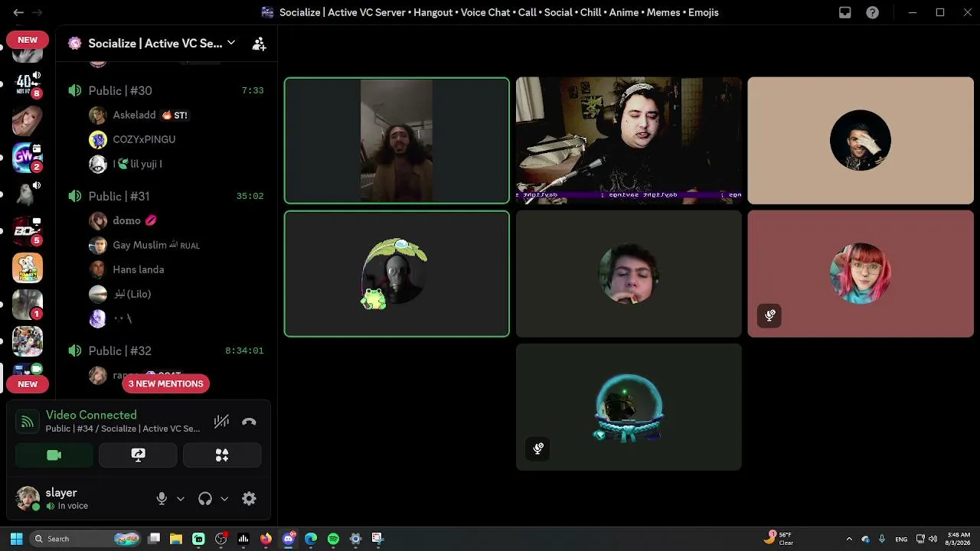Mute your microphone

point(162,499)
